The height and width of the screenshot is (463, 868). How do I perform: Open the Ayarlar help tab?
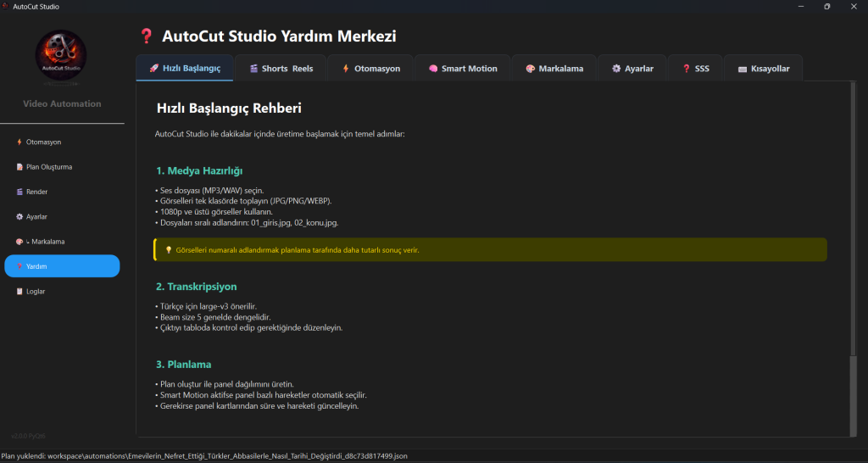tap(632, 69)
